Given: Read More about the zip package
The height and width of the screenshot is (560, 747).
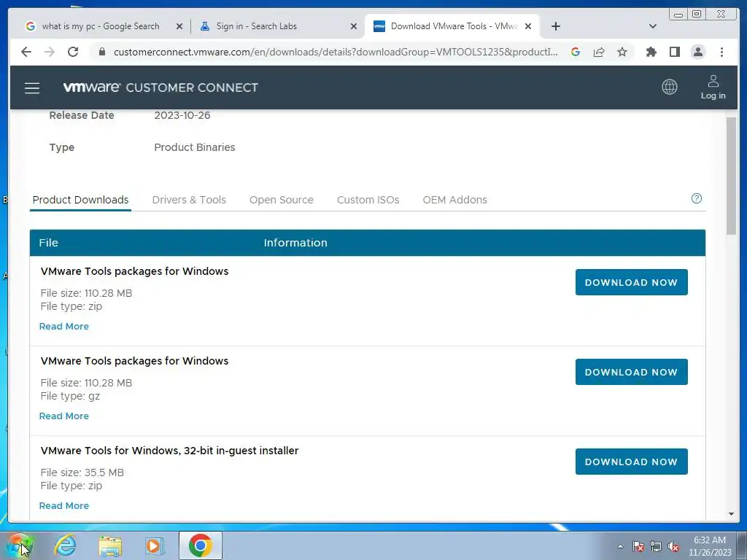Looking at the screenshot, I should (64, 327).
